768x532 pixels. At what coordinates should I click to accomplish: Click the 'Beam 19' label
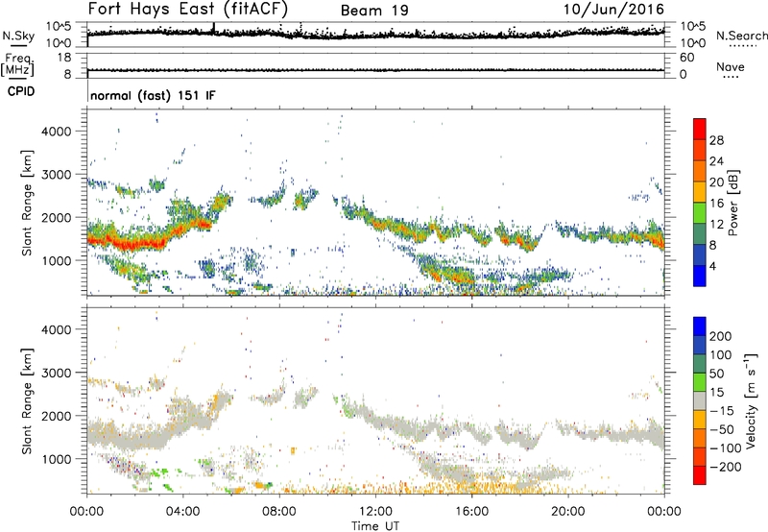374,11
